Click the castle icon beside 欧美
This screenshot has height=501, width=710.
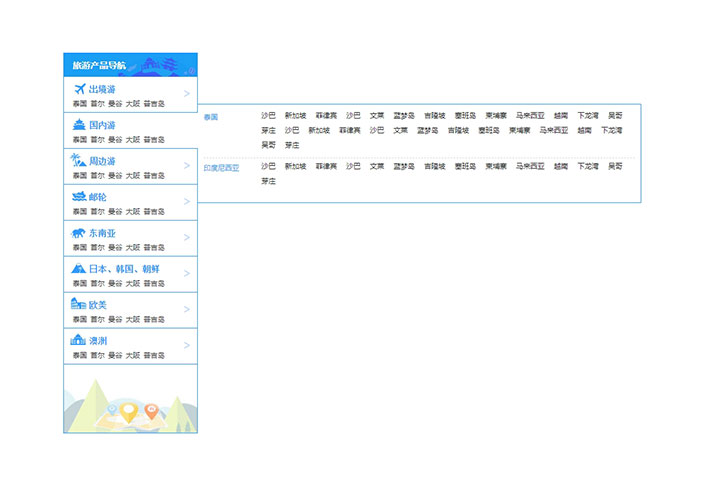pos(78,304)
